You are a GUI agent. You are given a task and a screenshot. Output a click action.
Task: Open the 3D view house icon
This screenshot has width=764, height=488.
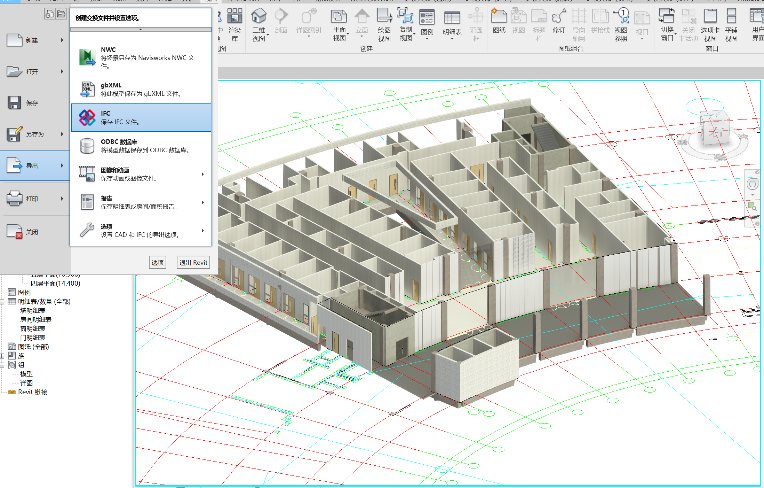coord(259,17)
